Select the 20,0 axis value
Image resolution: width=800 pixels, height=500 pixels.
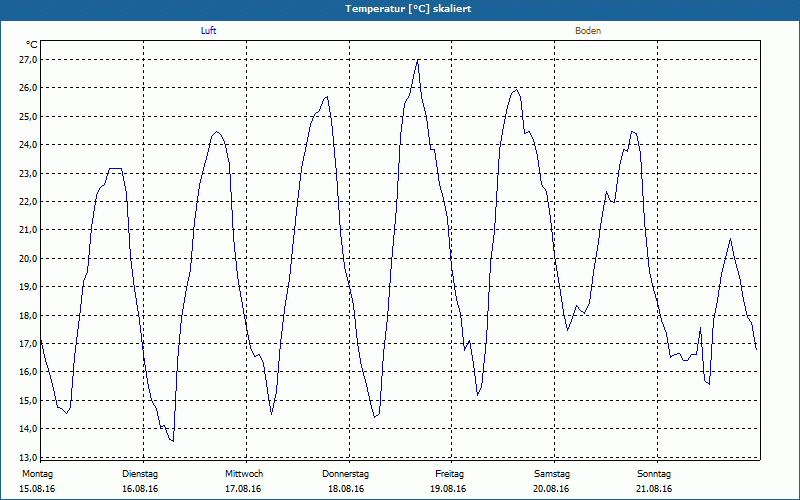[x=29, y=258]
